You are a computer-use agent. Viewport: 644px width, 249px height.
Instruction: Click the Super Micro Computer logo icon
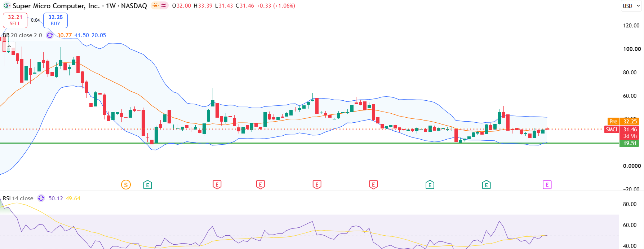pos(7,6)
